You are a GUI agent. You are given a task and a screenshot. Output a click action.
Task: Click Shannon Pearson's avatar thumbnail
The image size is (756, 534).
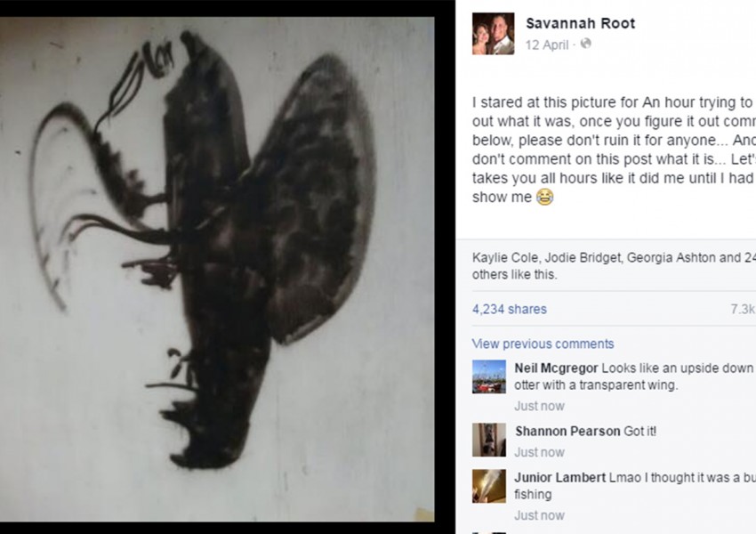coord(489,440)
